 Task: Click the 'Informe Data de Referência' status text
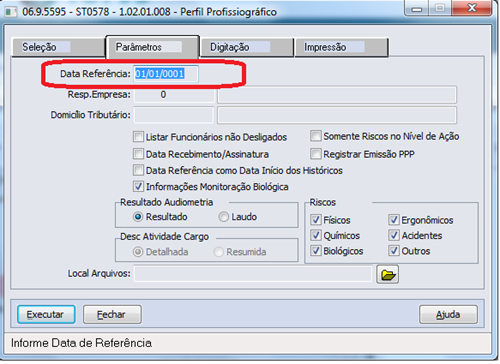[81, 343]
